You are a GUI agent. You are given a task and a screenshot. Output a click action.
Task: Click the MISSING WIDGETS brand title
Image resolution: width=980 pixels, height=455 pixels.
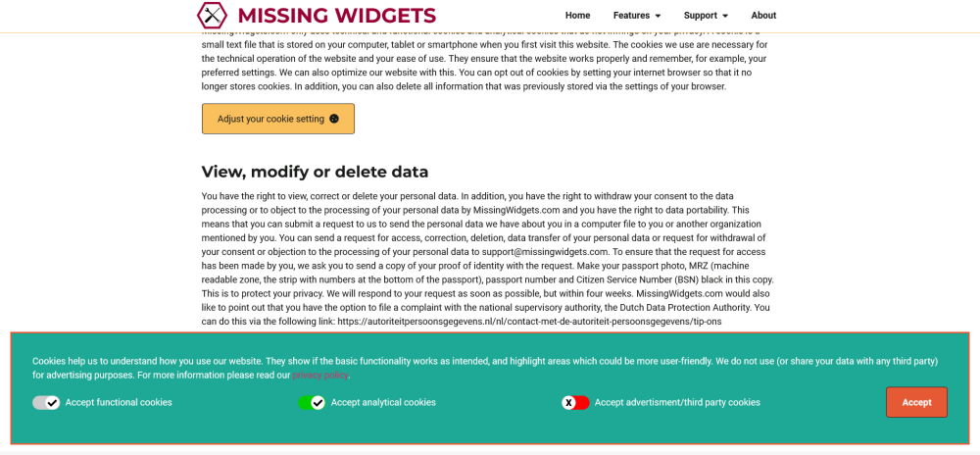tap(337, 15)
